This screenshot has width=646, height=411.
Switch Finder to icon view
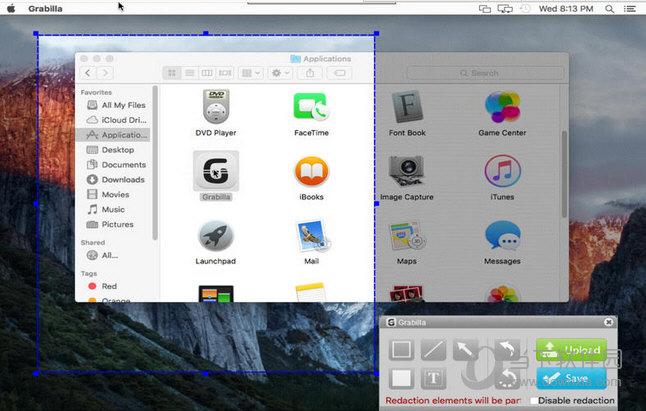pos(172,73)
